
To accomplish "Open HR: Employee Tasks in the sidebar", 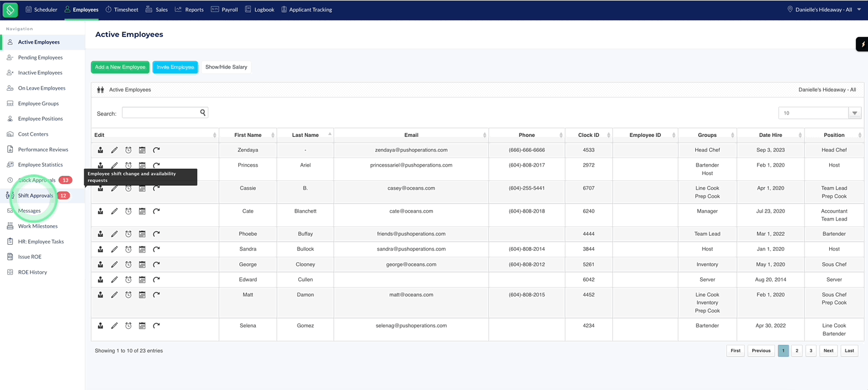I will tap(41, 242).
